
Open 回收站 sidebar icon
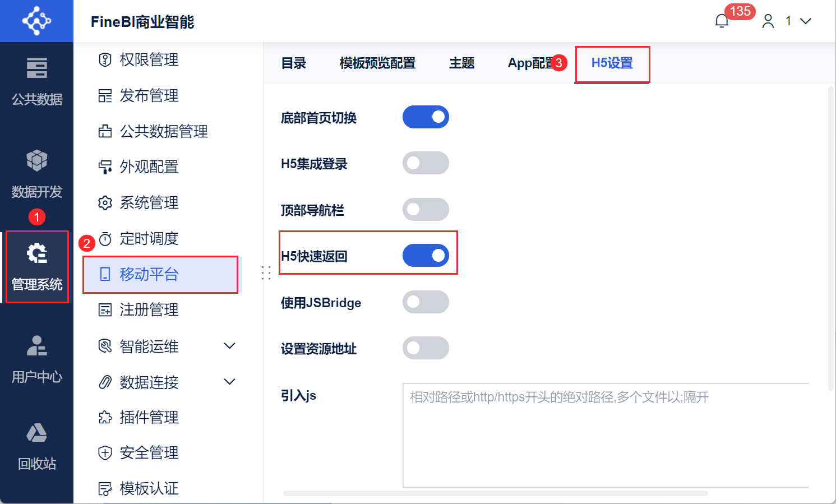[x=36, y=446]
